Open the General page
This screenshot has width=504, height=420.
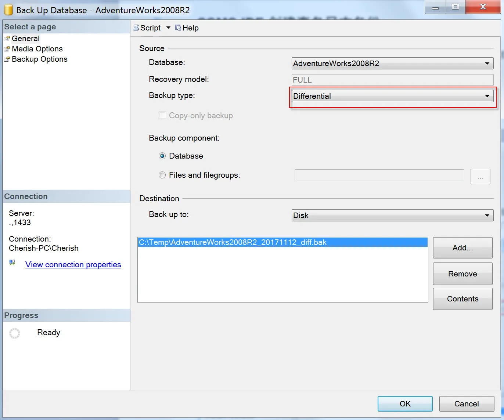pyautogui.click(x=26, y=39)
